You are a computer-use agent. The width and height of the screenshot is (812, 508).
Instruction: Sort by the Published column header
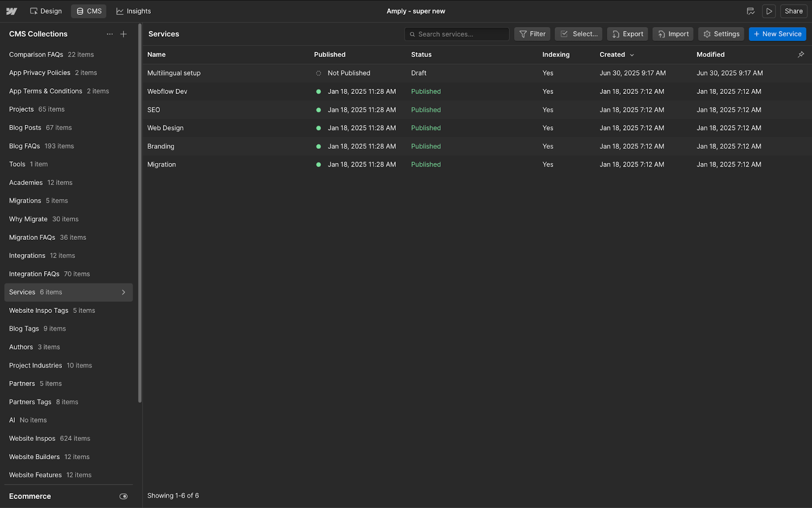(329, 54)
